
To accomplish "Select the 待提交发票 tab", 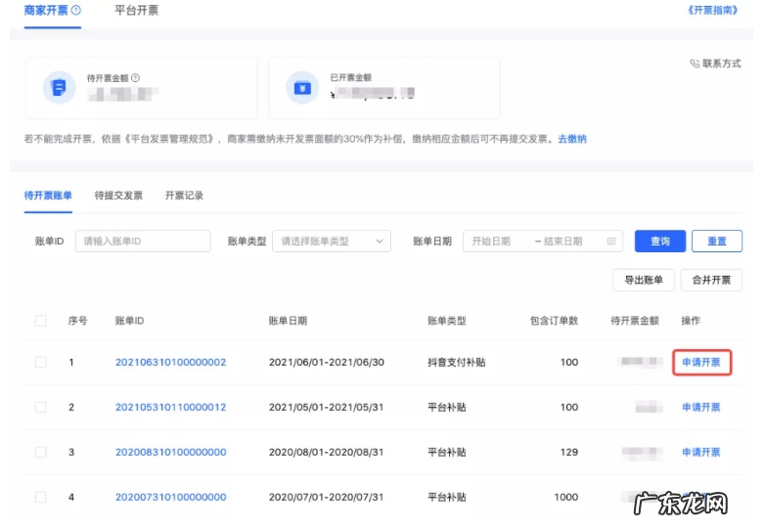I will [118, 196].
